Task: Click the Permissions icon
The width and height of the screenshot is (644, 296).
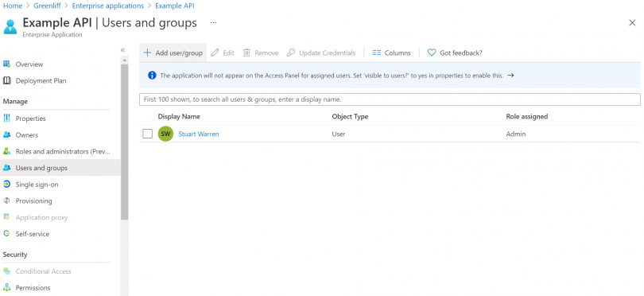Action: [6, 288]
